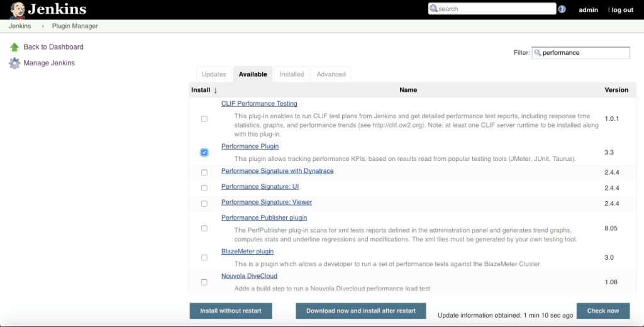Click the Manage Jenkins gear icon

coord(14,64)
